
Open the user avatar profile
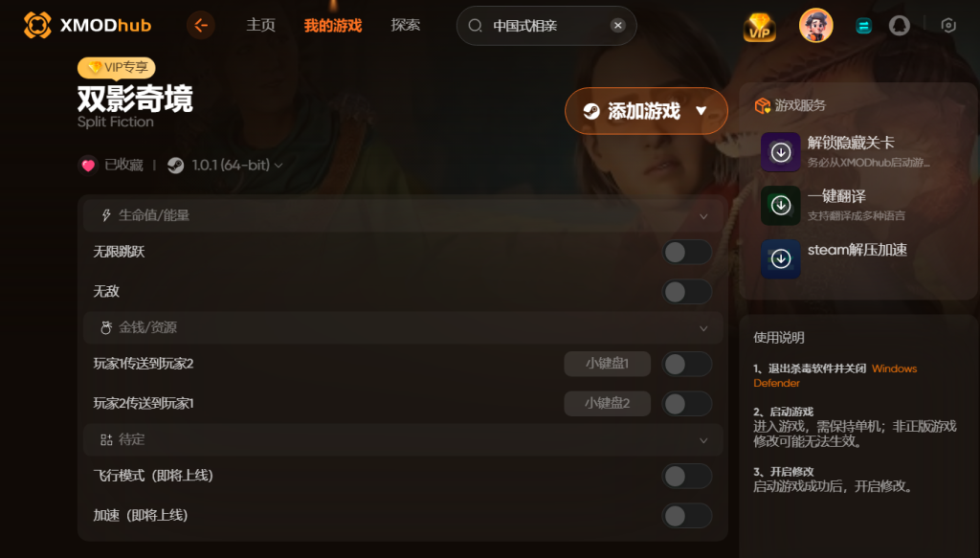[x=815, y=26]
